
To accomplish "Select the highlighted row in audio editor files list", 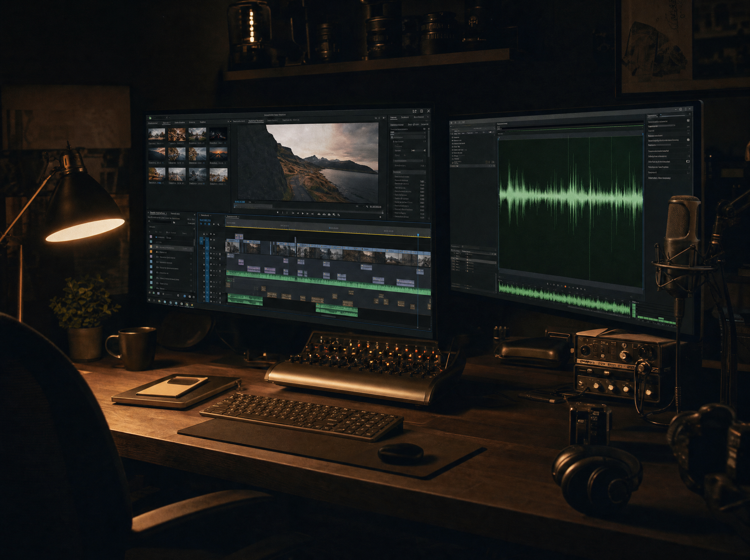I will click(473, 166).
